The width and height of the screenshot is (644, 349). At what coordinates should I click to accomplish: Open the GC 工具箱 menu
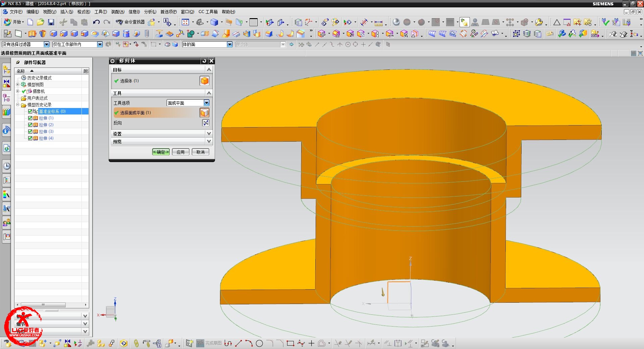(x=208, y=12)
